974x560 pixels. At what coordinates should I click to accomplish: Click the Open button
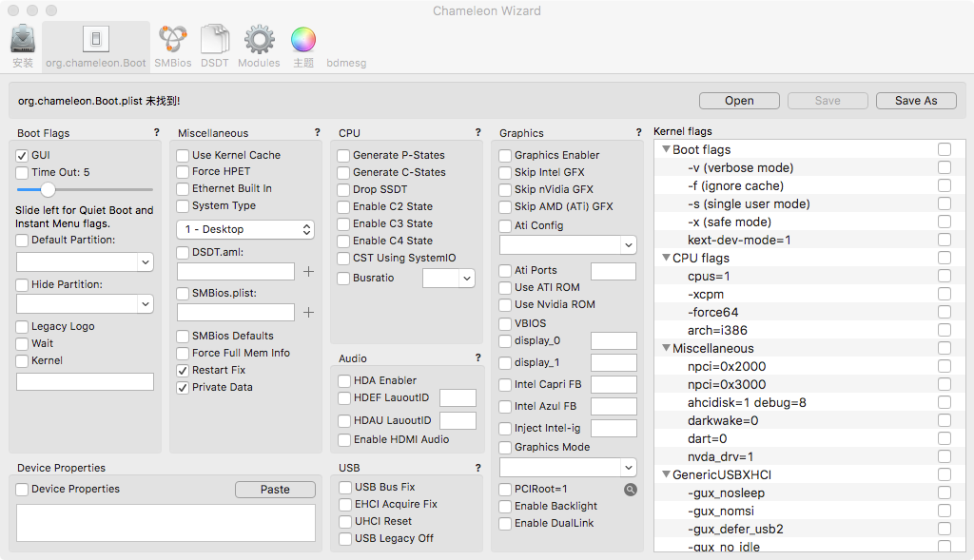(739, 101)
